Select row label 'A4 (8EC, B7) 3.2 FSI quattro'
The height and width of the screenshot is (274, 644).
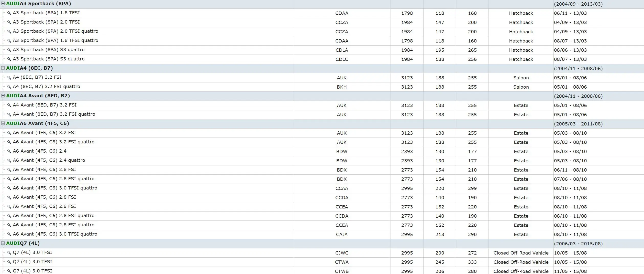(x=46, y=87)
